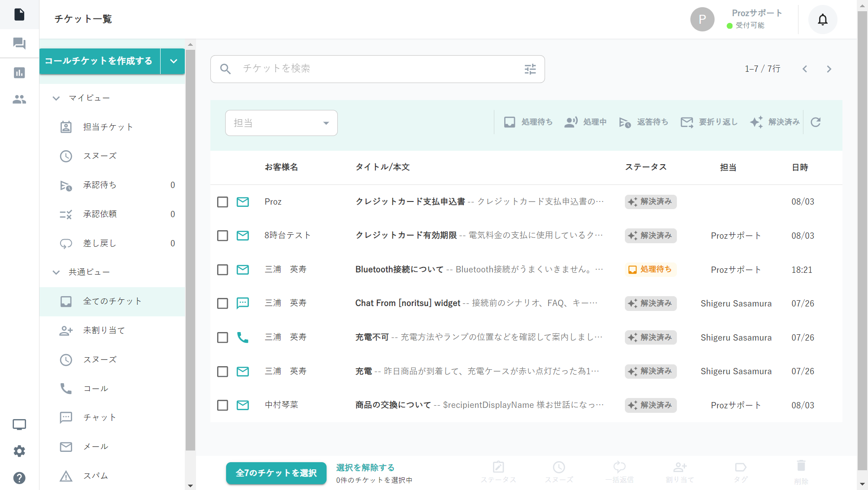868x490 pixels.
Task: Check the Bluetooth接続について ticket checkbox
Action: click(x=222, y=270)
